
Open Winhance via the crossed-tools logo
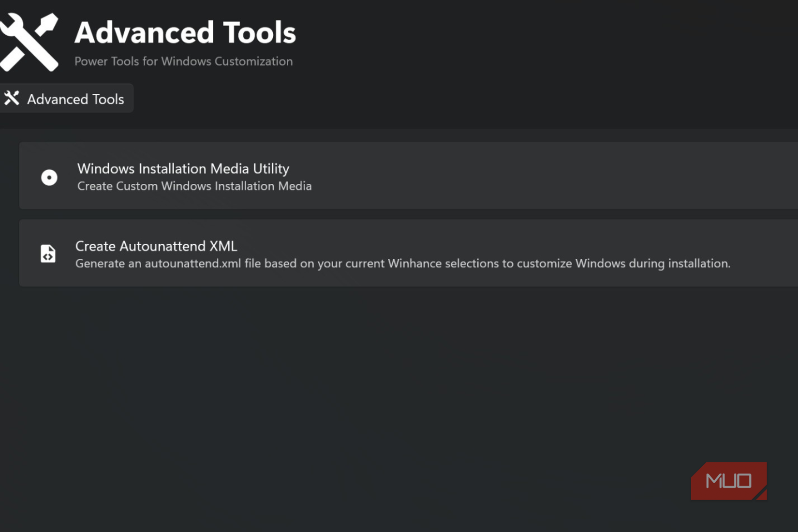click(30, 41)
